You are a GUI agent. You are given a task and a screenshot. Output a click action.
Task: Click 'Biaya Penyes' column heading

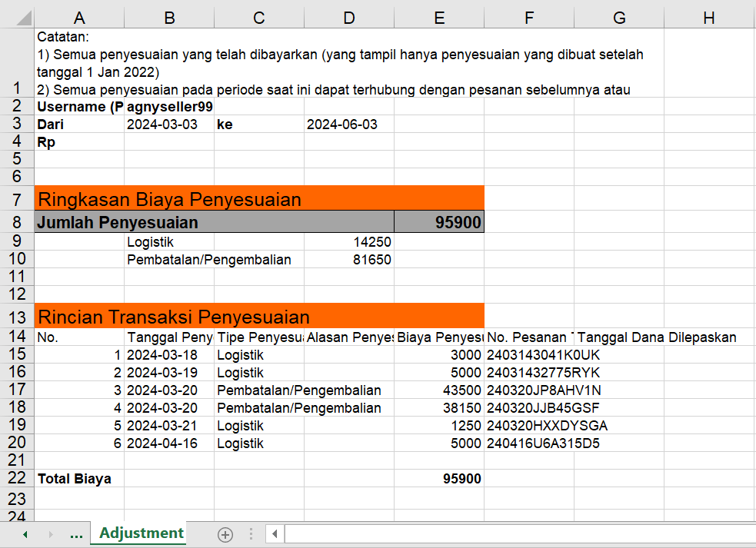click(439, 337)
